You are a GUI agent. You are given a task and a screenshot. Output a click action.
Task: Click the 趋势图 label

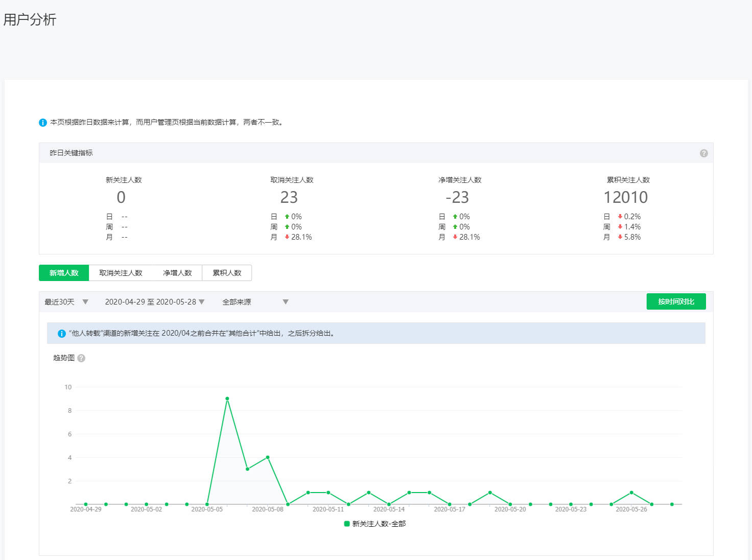click(x=64, y=358)
